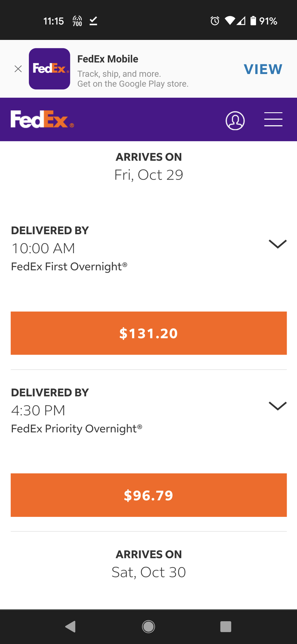Select the $96.79 shipping rate
297x644 pixels.
pos(149,495)
